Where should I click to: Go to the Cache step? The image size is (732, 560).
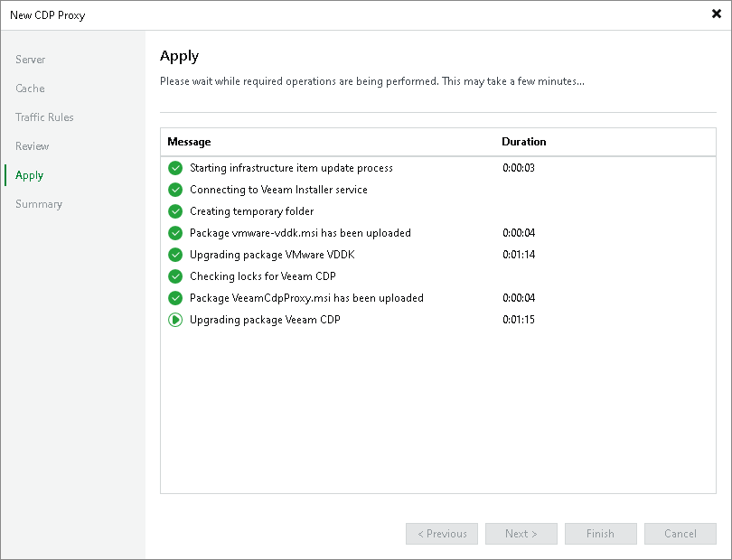(x=30, y=89)
